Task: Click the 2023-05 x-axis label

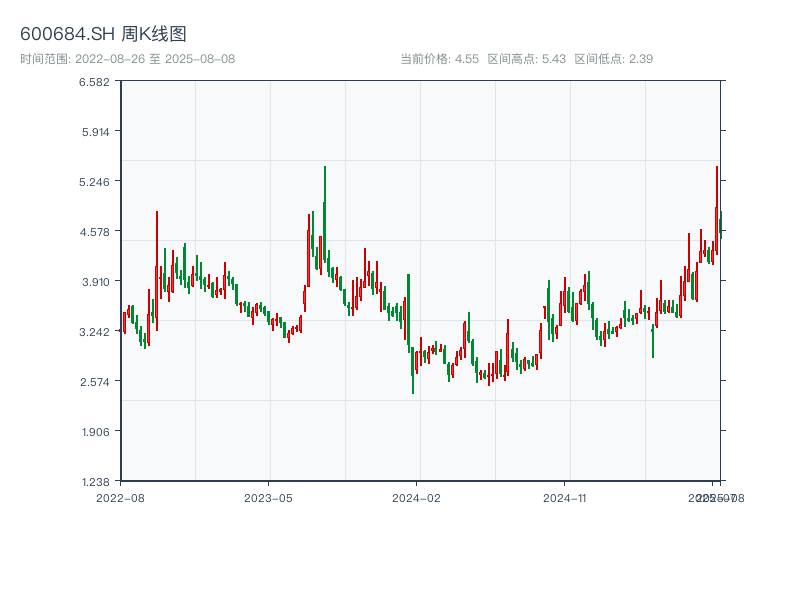Action: pos(268,498)
